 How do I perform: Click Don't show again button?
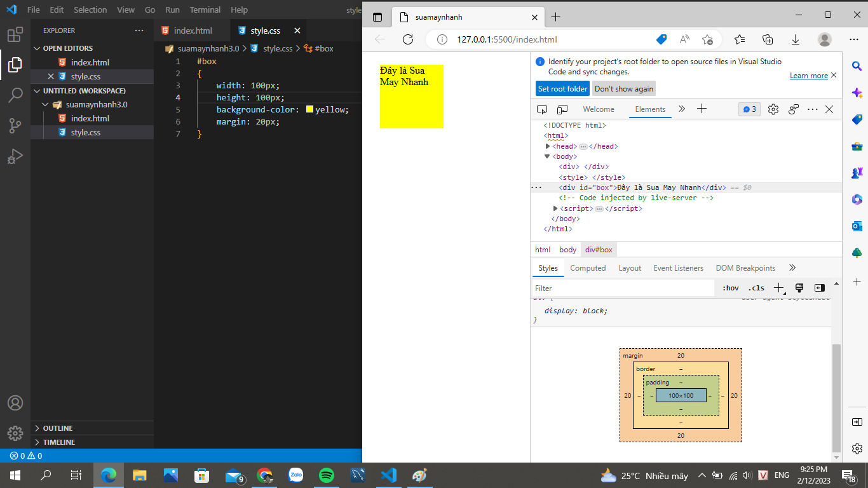624,89
